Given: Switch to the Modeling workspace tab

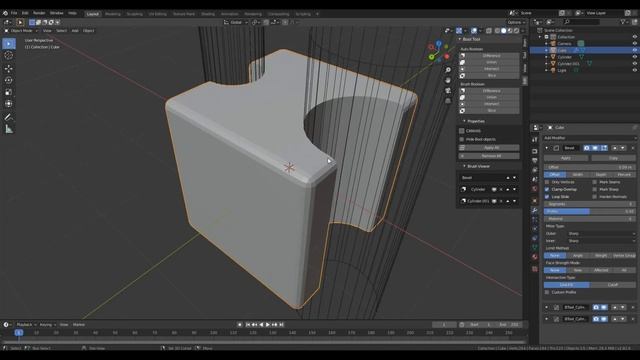Looking at the screenshot, I should 113,14.
